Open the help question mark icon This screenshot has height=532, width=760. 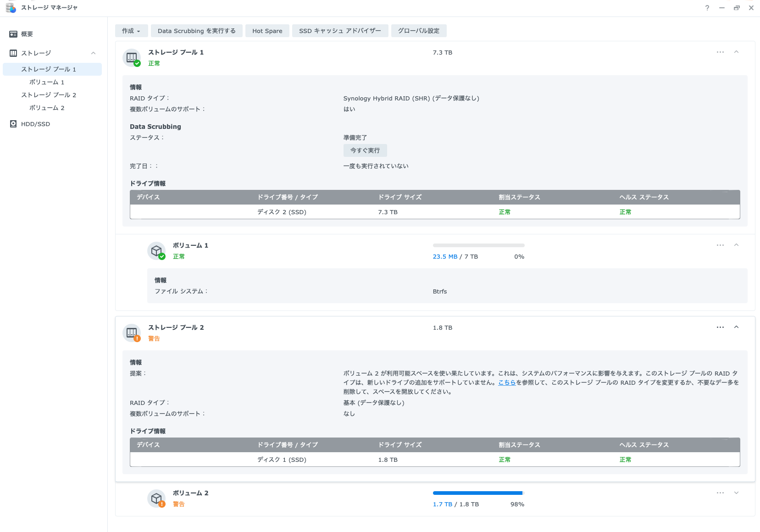tap(707, 8)
